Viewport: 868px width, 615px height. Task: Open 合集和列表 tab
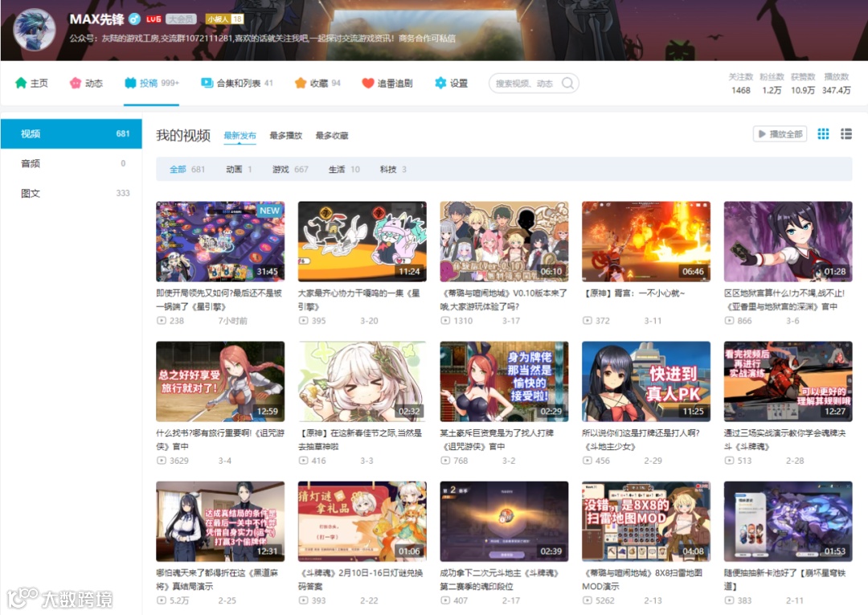[237, 83]
